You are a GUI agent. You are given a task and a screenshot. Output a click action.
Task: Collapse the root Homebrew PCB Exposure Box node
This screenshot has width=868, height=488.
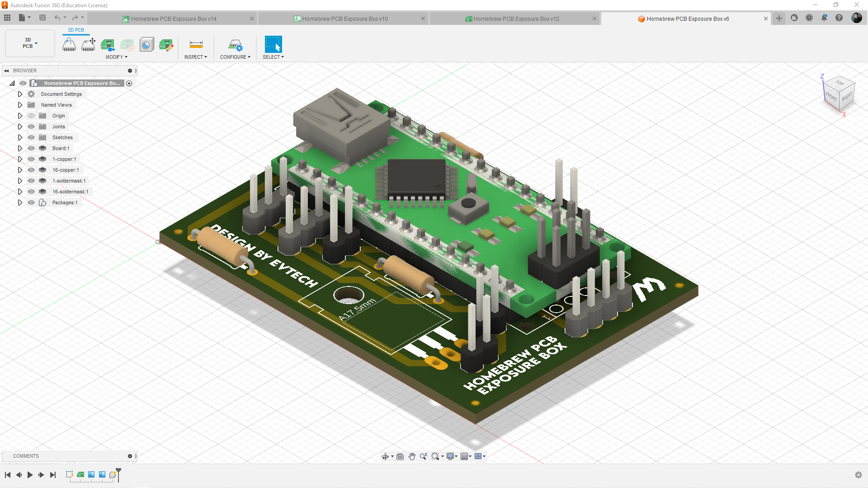[12, 83]
